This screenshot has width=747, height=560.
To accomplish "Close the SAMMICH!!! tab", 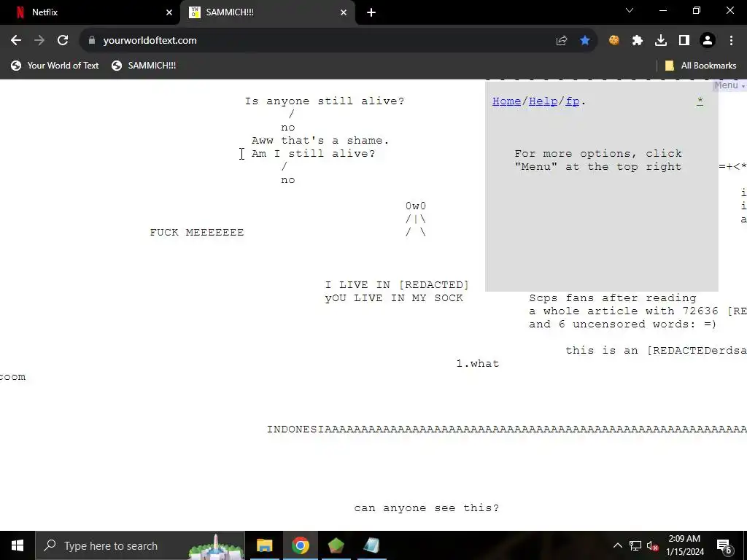I will tap(344, 13).
